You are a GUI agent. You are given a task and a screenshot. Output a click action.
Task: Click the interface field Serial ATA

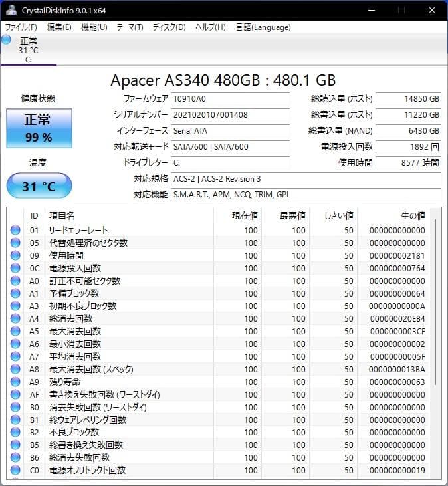[x=230, y=131]
